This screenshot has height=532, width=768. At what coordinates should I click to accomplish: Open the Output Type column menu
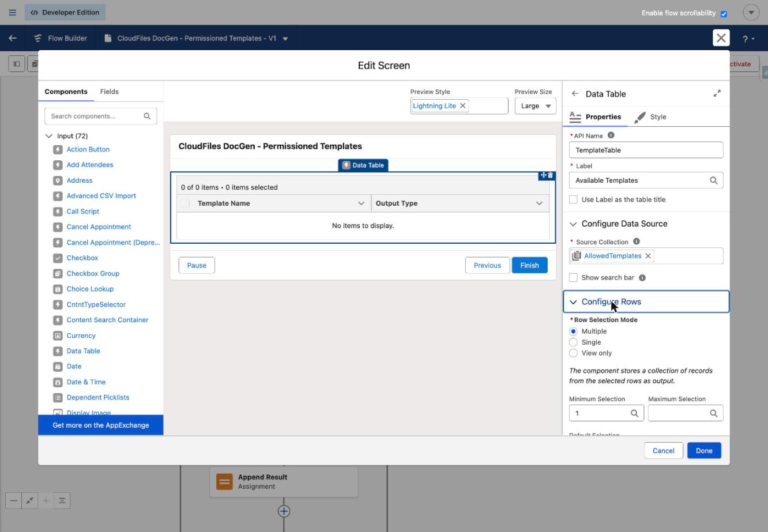click(x=539, y=203)
